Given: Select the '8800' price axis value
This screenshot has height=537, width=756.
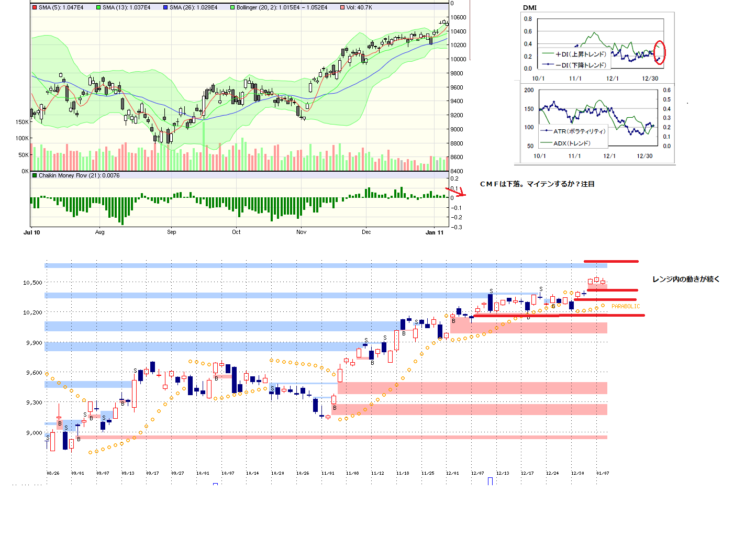Looking at the screenshot, I should [457, 143].
